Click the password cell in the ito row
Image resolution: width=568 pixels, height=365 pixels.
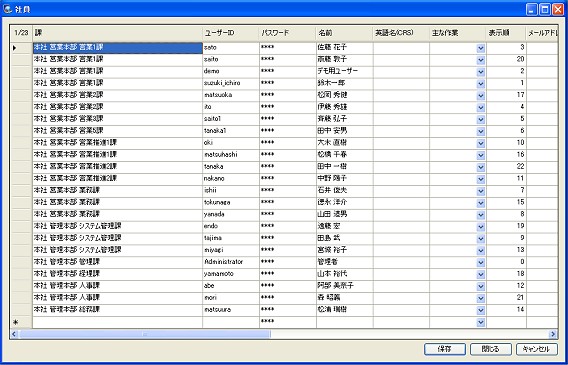pyautogui.click(x=288, y=108)
